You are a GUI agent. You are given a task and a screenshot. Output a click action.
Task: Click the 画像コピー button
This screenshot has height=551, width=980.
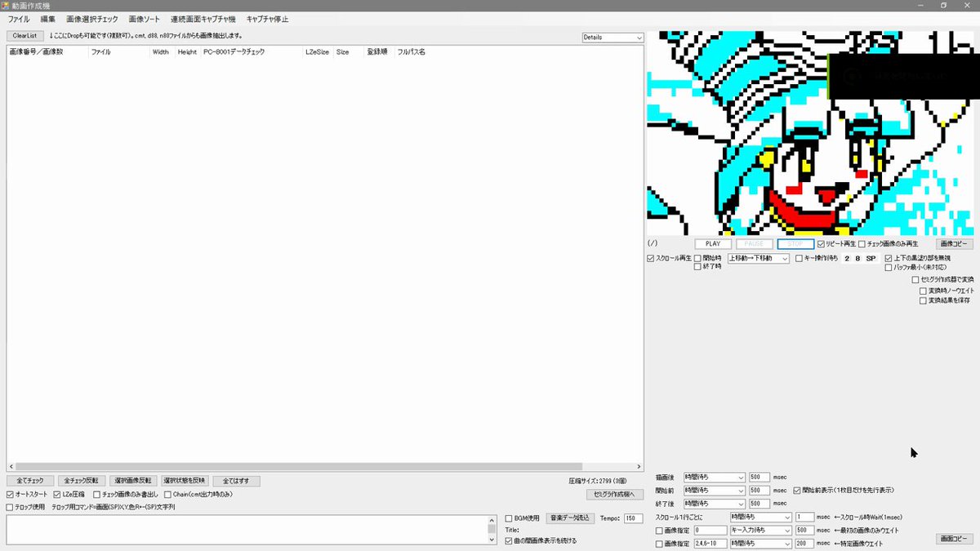point(955,244)
